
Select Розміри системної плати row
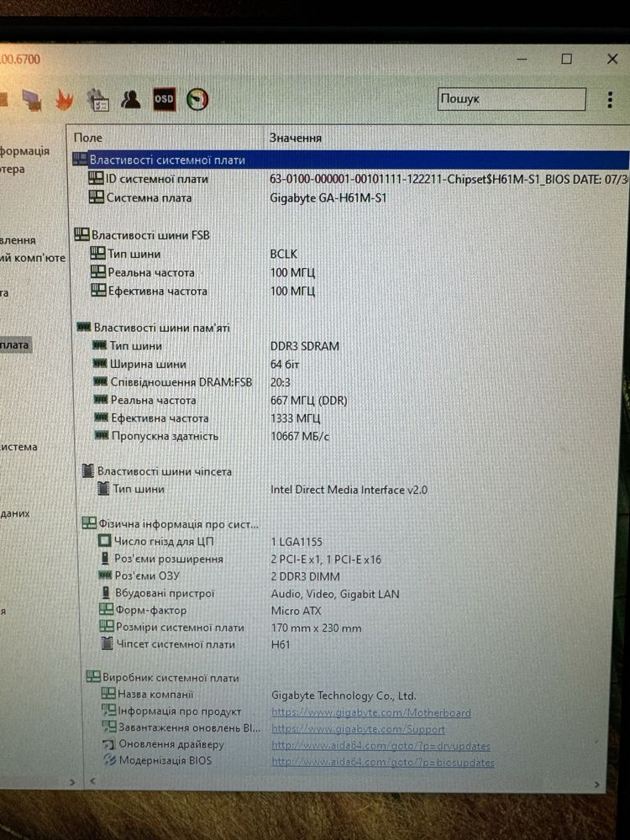(231, 627)
